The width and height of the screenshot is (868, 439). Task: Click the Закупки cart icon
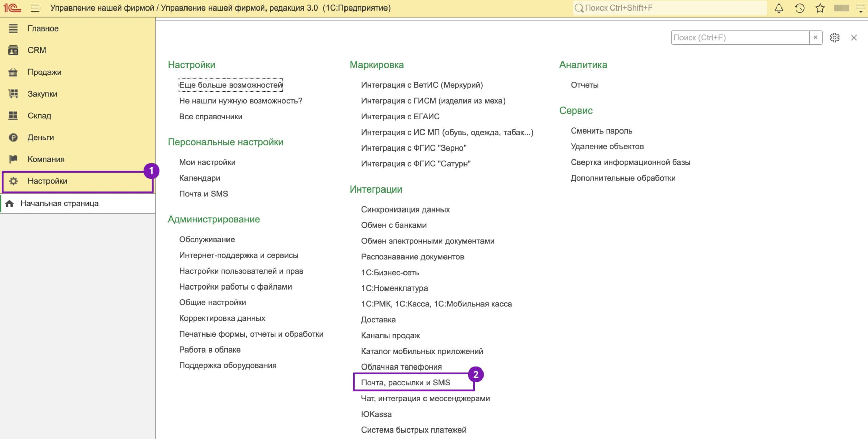pyautogui.click(x=13, y=94)
